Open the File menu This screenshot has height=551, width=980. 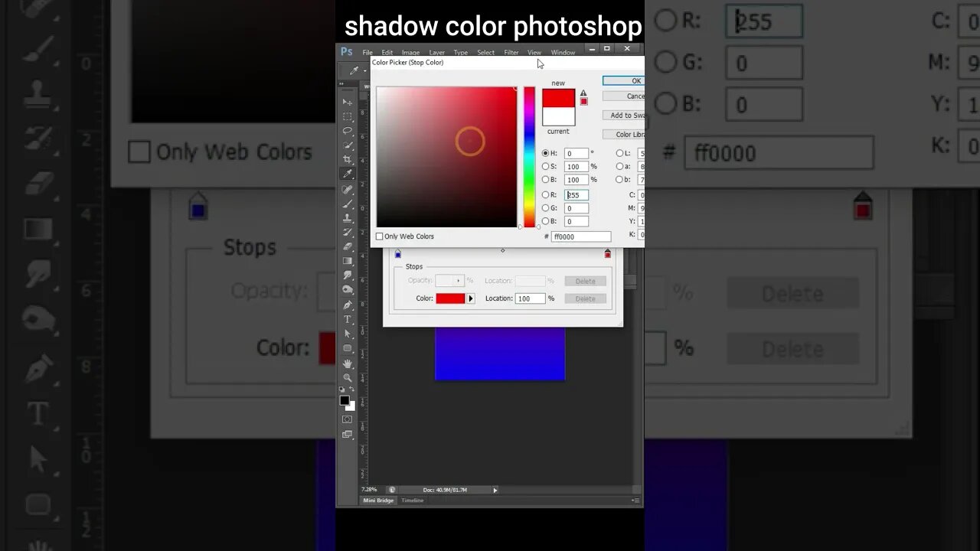[367, 53]
